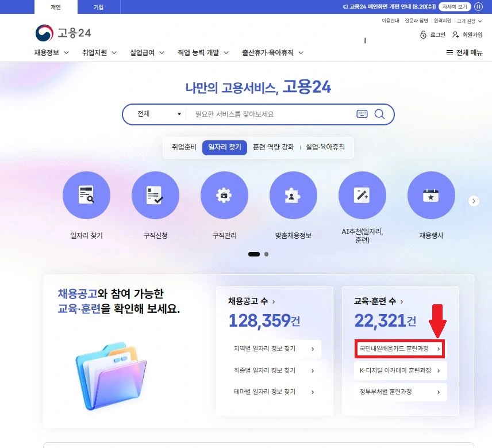Open the 채용행사 calendar icon

click(x=431, y=195)
